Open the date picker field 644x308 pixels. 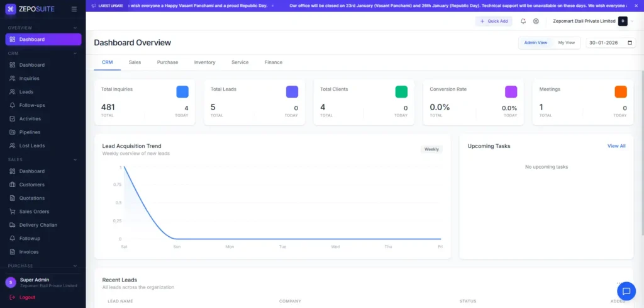pyautogui.click(x=611, y=43)
